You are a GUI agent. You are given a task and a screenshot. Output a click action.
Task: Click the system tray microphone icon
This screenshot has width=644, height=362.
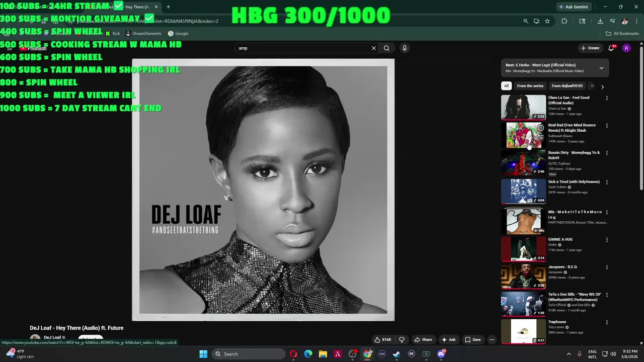click(x=580, y=354)
